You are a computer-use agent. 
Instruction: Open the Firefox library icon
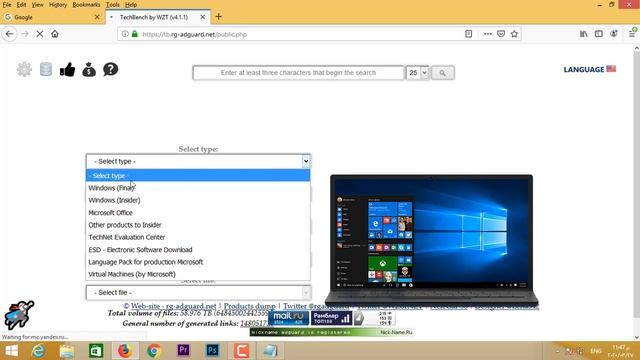(584, 34)
